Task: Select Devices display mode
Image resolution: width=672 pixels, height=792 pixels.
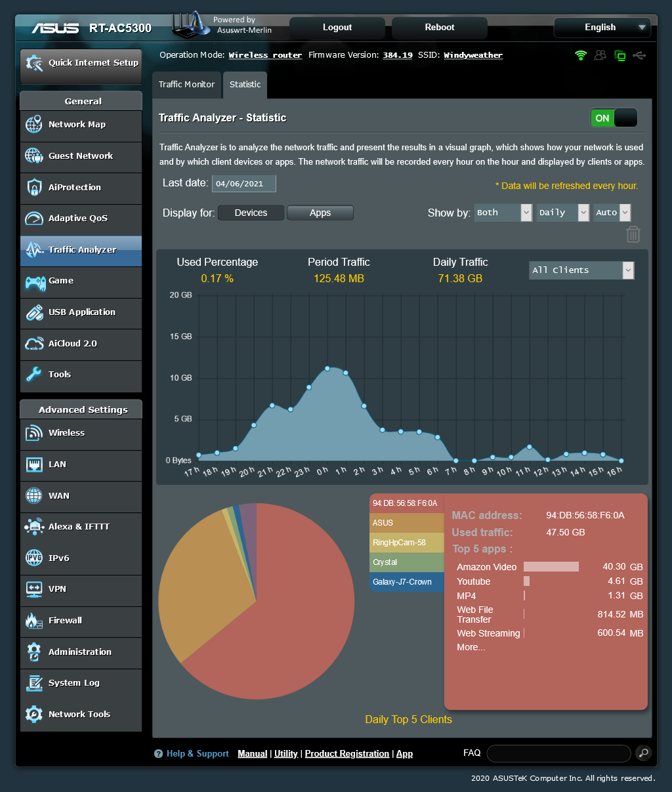Action: click(251, 213)
